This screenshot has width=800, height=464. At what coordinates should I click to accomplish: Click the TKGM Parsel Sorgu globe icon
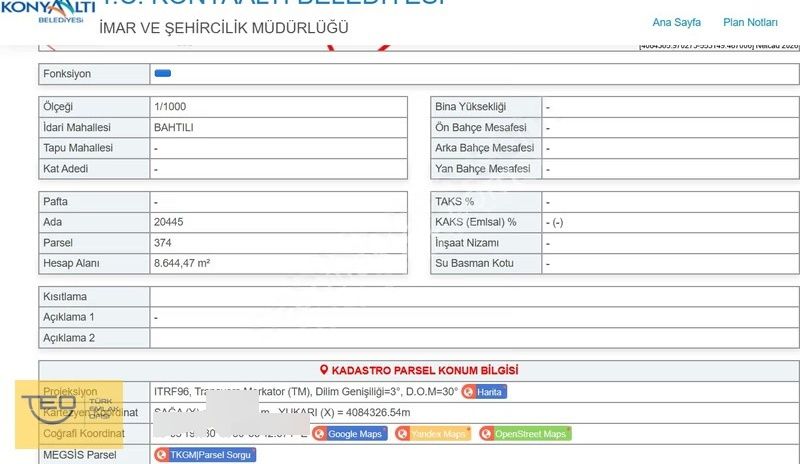(161, 454)
